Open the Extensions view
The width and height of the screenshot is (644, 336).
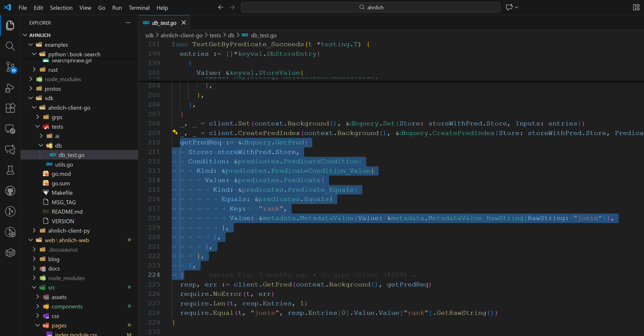pos(10,108)
